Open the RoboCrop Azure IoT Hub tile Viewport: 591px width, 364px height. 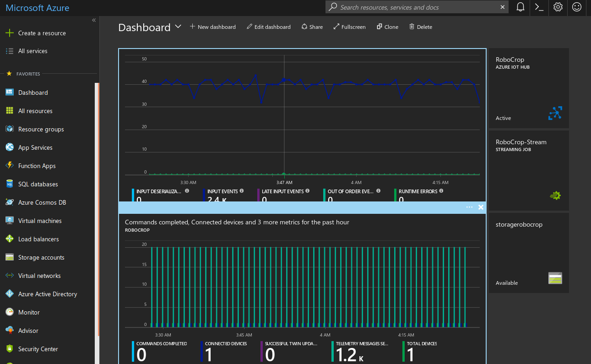pos(529,88)
